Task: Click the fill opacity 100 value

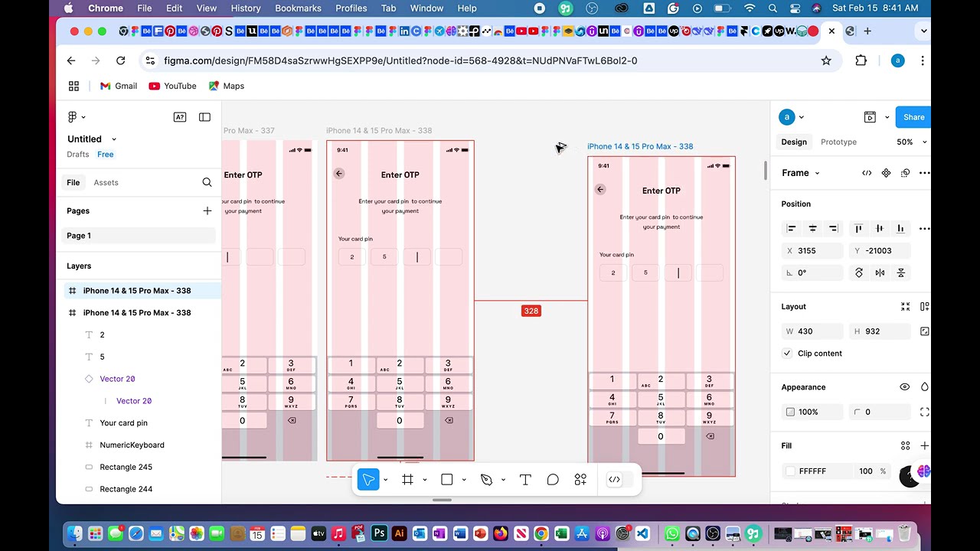Action: click(x=865, y=471)
